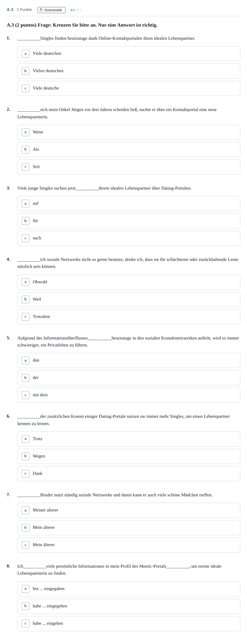The image size is (247, 644).
Task: Click the 'b' letter box beside 'für'
Action: (25, 221)
